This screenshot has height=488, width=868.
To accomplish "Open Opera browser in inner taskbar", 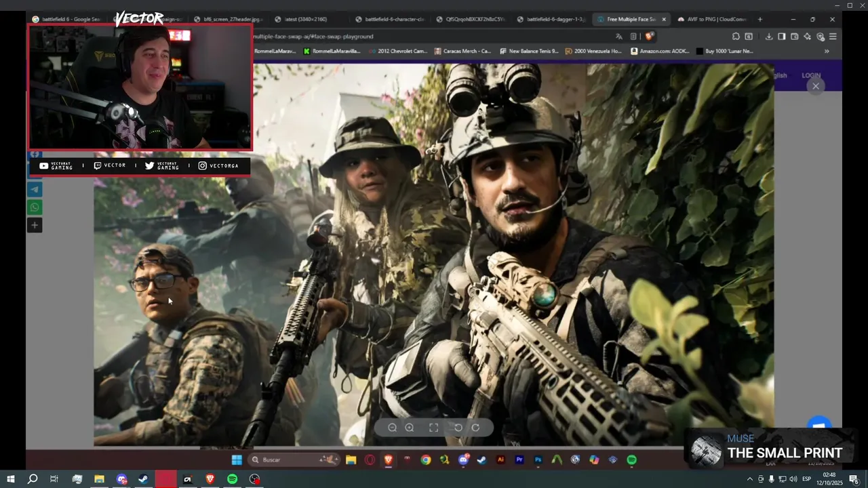I will pos(370,460).
